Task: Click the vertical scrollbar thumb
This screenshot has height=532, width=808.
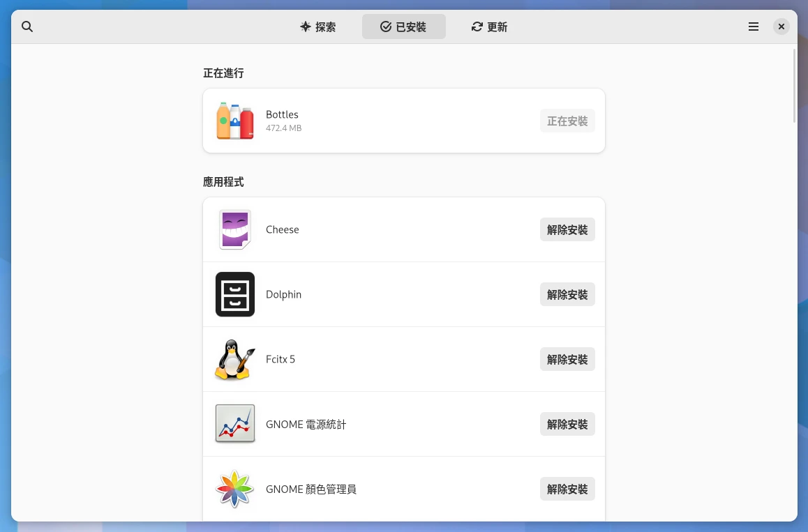Action: pos(794,86)
